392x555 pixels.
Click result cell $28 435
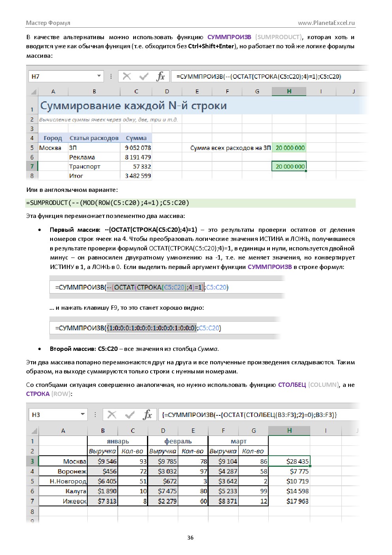pos(289,461)
